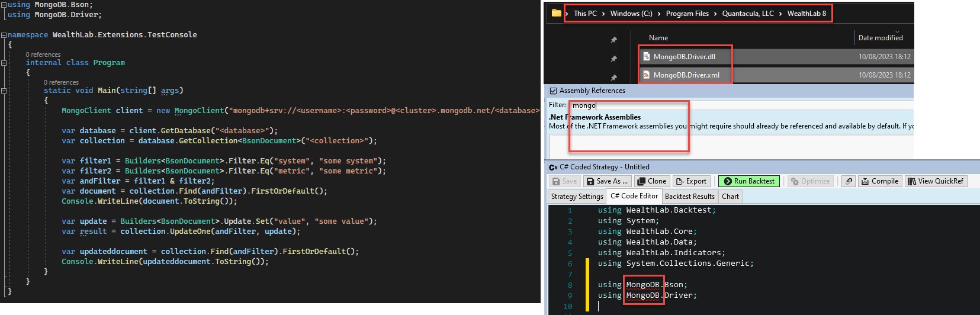Click the folder icon in Explorer address bar

(556, 13)
